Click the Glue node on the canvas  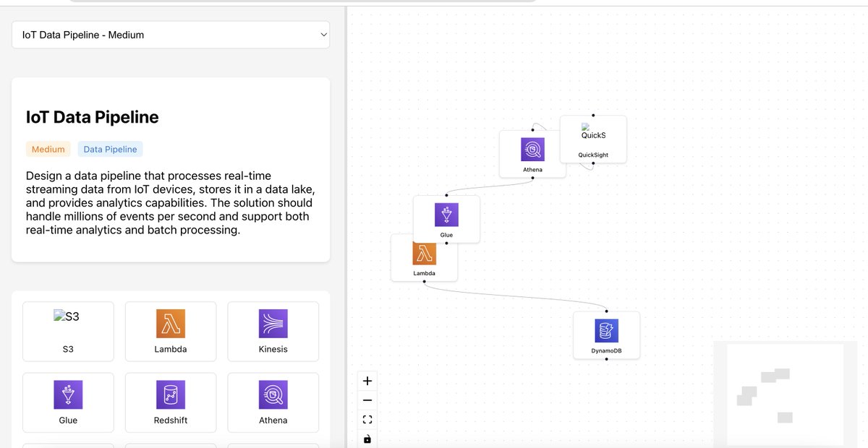[x=446, y=219]
